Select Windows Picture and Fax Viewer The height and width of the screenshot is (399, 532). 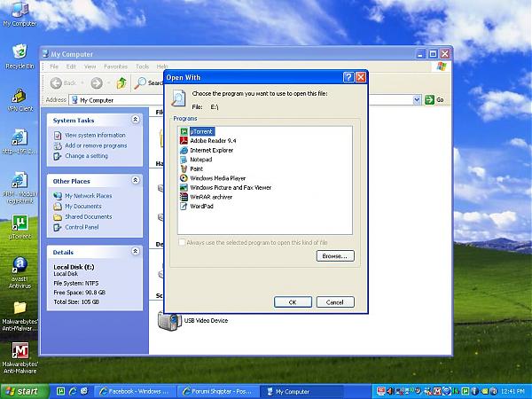click(x=231, y=187)
